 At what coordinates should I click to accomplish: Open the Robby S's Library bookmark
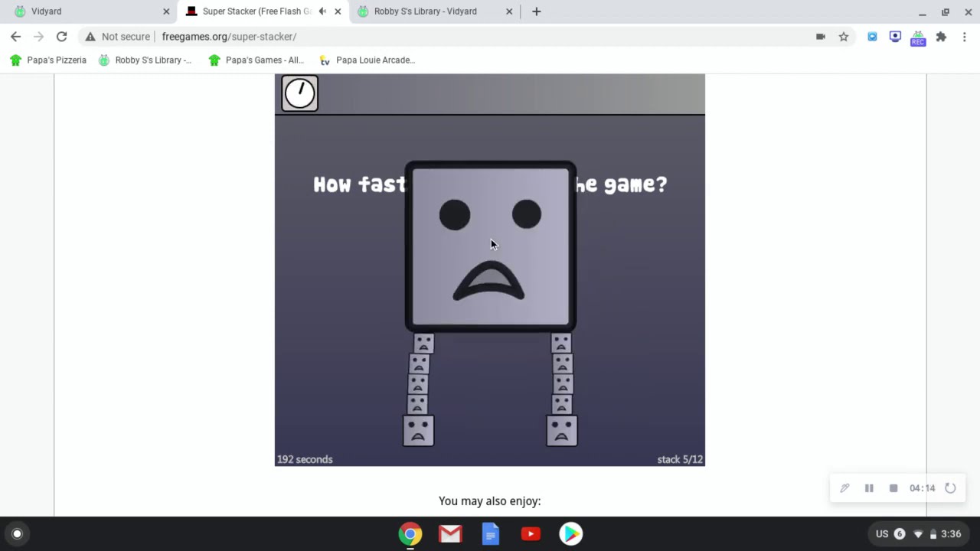click(x=145, y=60)
